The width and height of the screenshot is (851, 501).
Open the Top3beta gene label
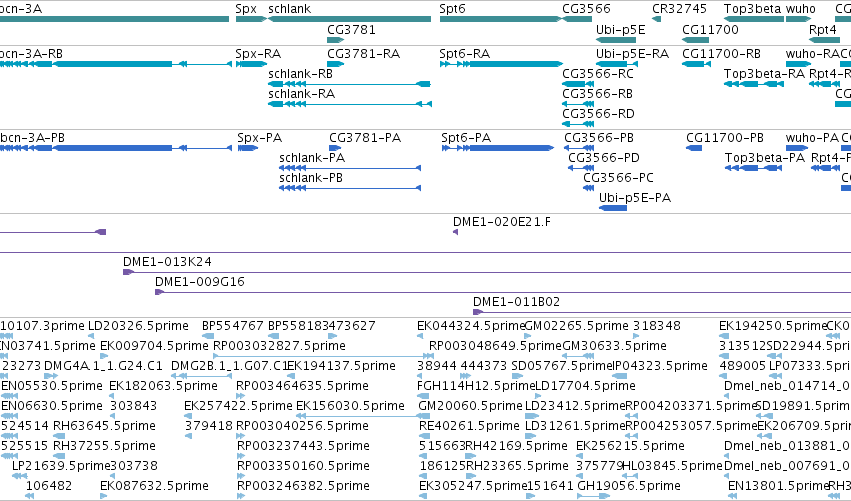click(752, 9)
